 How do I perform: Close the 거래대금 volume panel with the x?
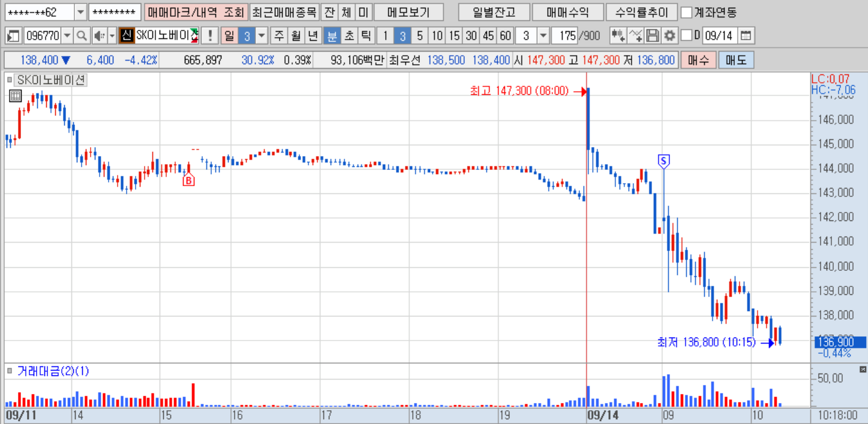click(863, 369)
